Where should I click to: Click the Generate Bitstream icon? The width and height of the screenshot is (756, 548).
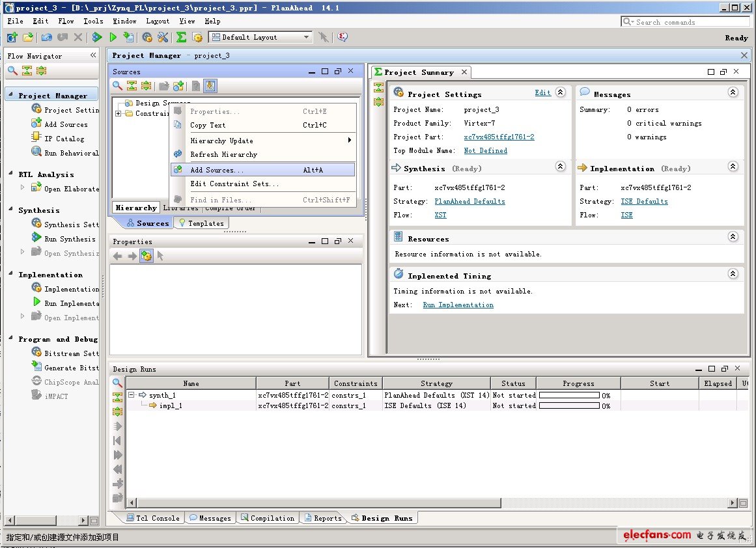(36, 367)
